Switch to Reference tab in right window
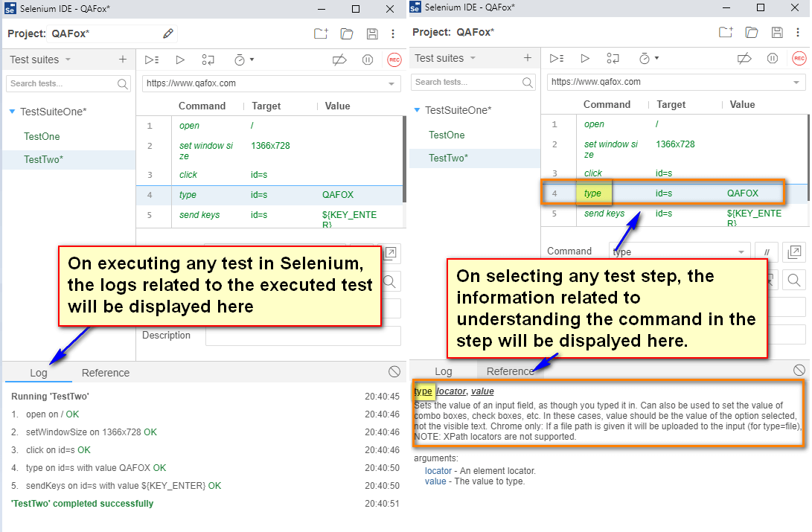This screenshot has width=812, height=532. [510, 371]
